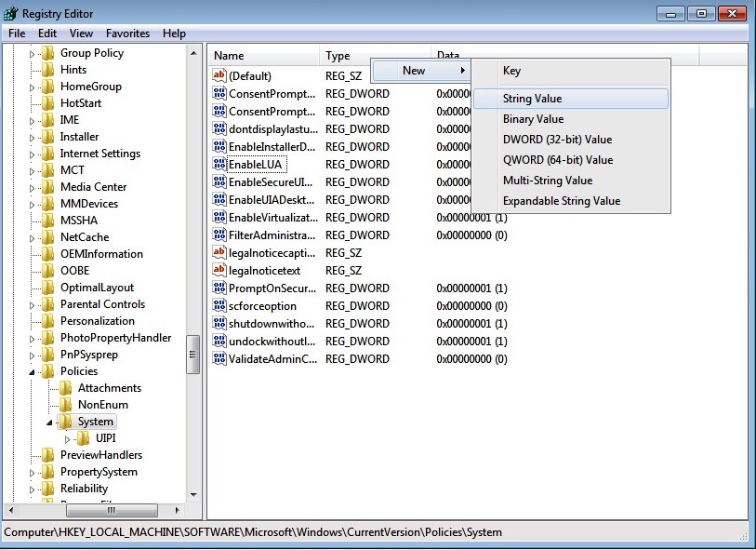This screenshot has width=756, height=550.
Task: Click the PromptOnSecur... DWORD icon
Action: 219,288
